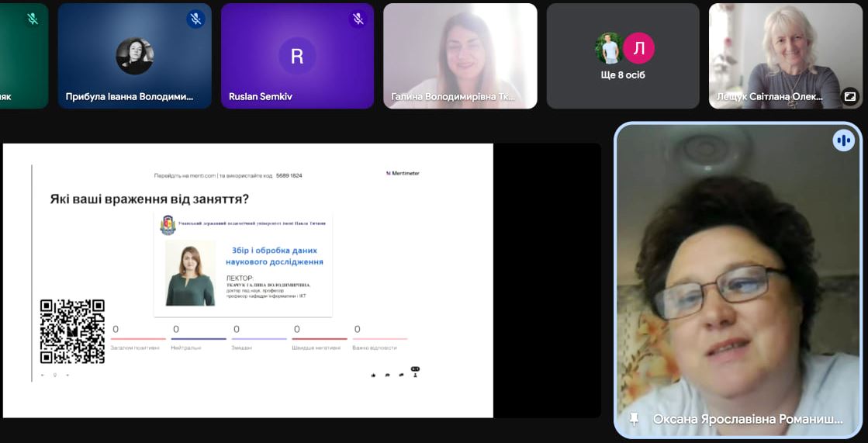Click the lilac bar above 'Змішані'
The image size is (868, 443).
(259, 338)
